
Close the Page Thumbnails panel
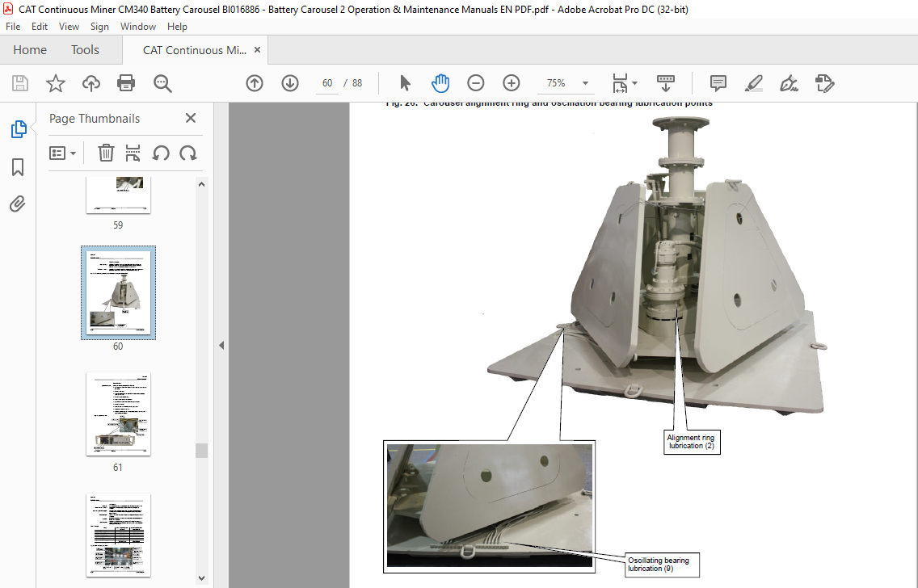point(190,118)
